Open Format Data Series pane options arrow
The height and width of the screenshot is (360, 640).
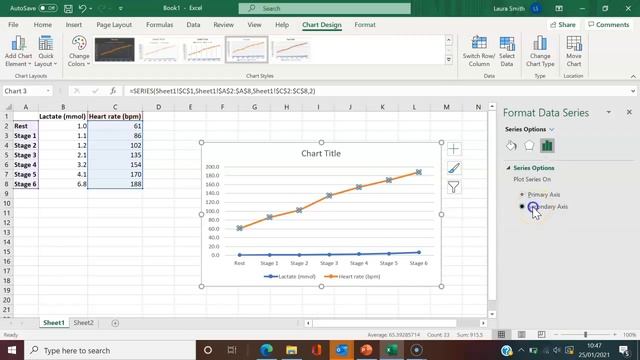(x=608, y=112)
